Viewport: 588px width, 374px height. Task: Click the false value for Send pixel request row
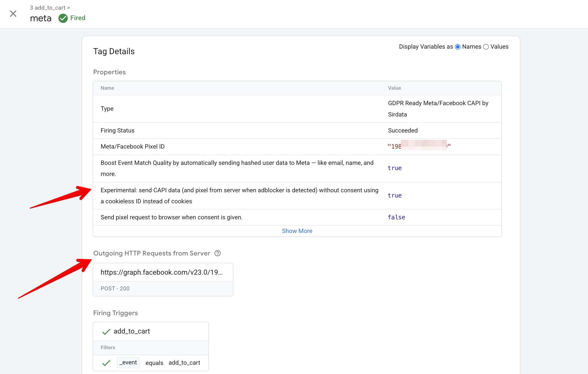click(396, 217)
